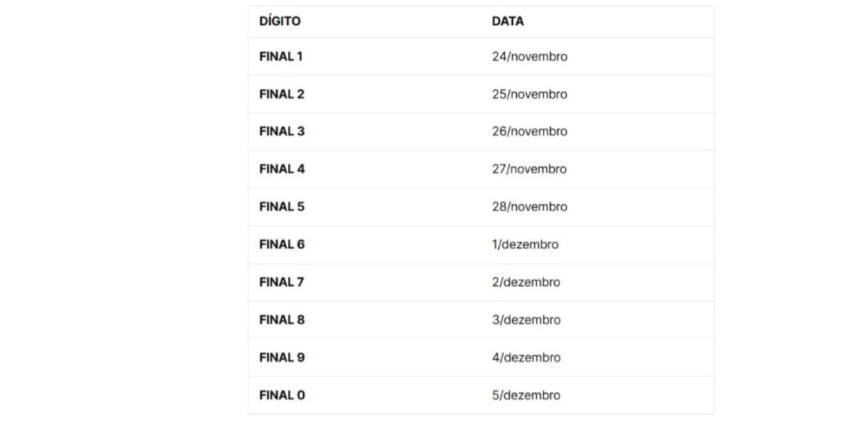This screenshot has height=421, width=868.
Task: Click the 24/novembro date cell
Action: [530, 56]
